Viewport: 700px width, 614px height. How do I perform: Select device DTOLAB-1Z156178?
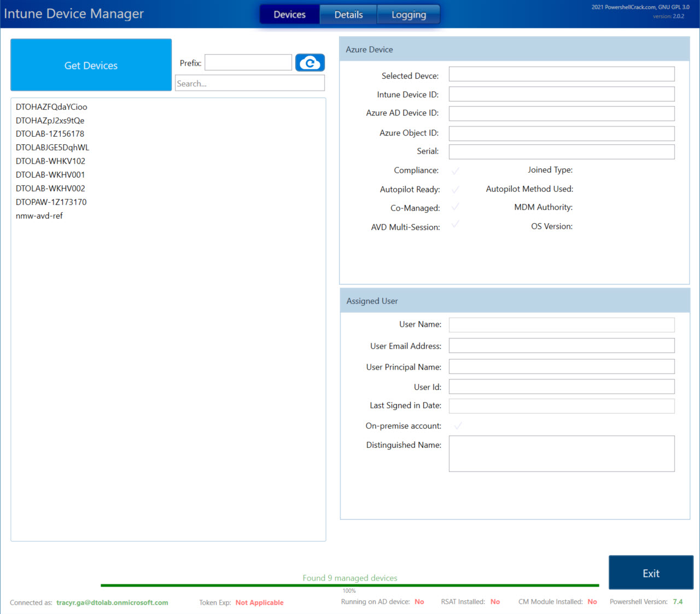coord(50,133)
